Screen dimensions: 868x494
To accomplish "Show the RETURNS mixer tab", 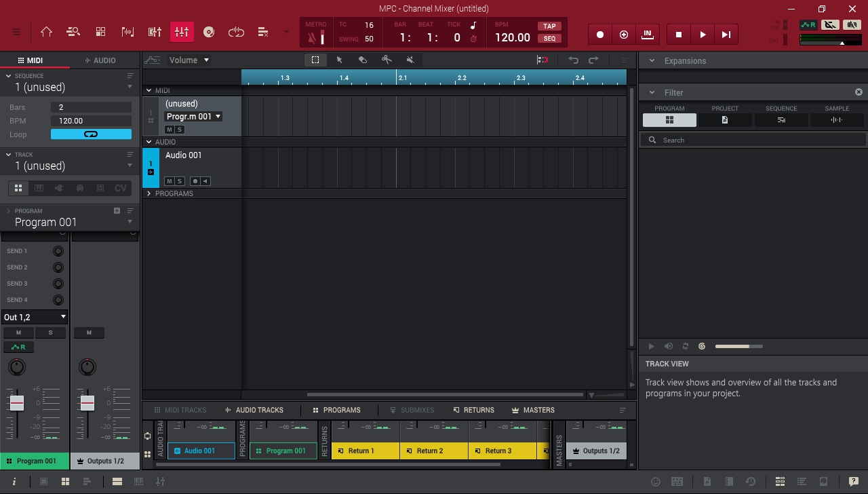I will (473, 410).
